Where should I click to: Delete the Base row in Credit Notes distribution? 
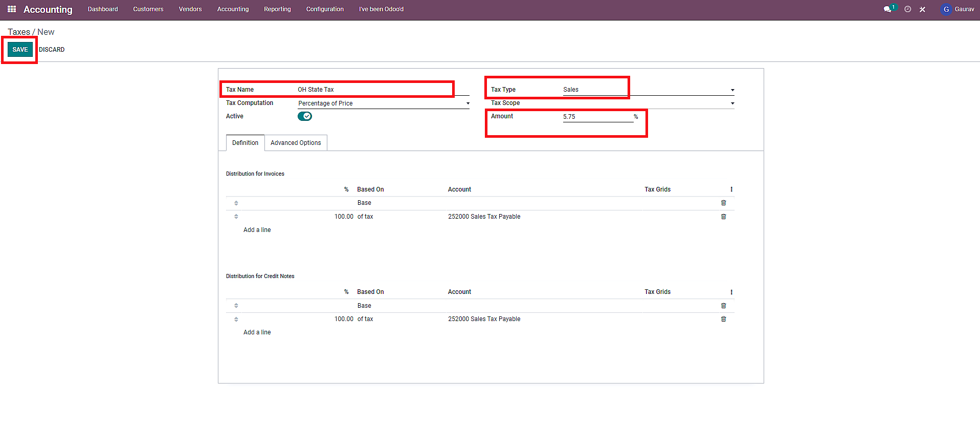pyautogui.click(x=723, y=306)
